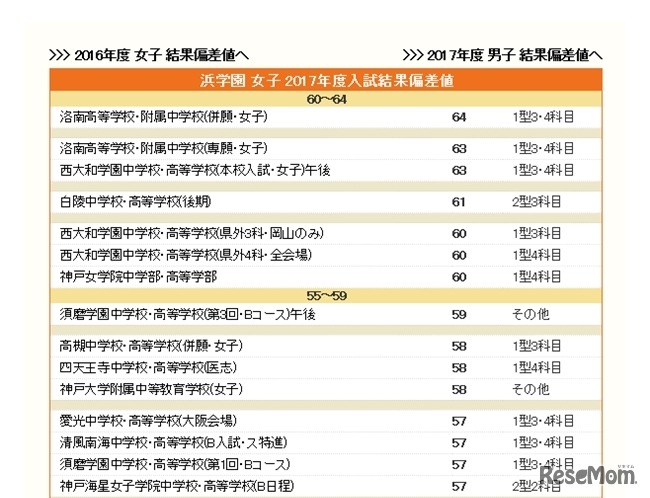Click the score 63 for 洛南 専願
Viewport: 650px width, 498px height.
pos(459,149)
